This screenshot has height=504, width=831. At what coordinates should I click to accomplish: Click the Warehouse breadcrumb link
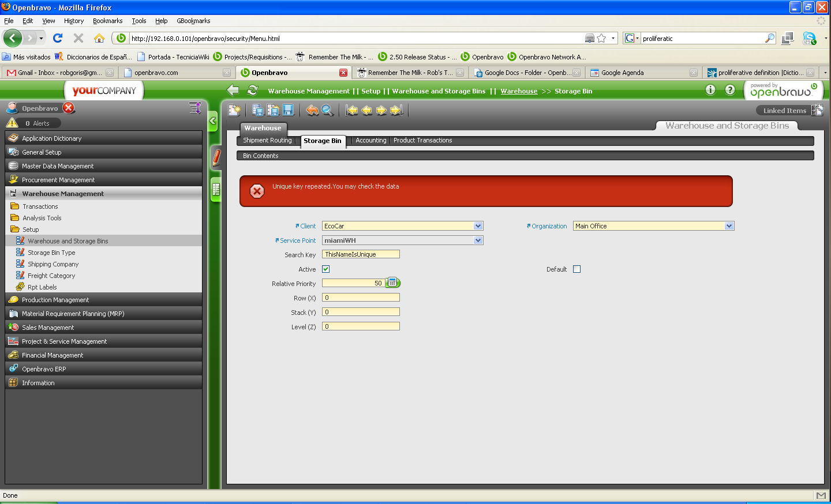(x=519, y=91)
